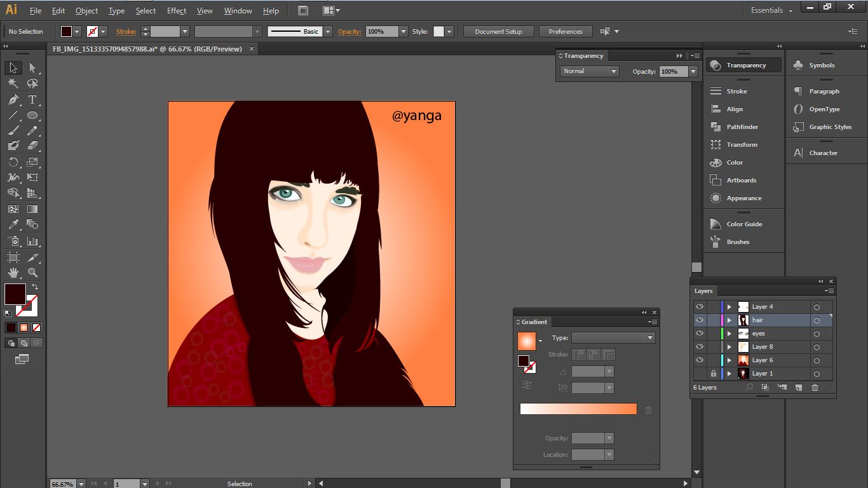
Task: Select the Pencil tool
Action: tap(32, 131)
